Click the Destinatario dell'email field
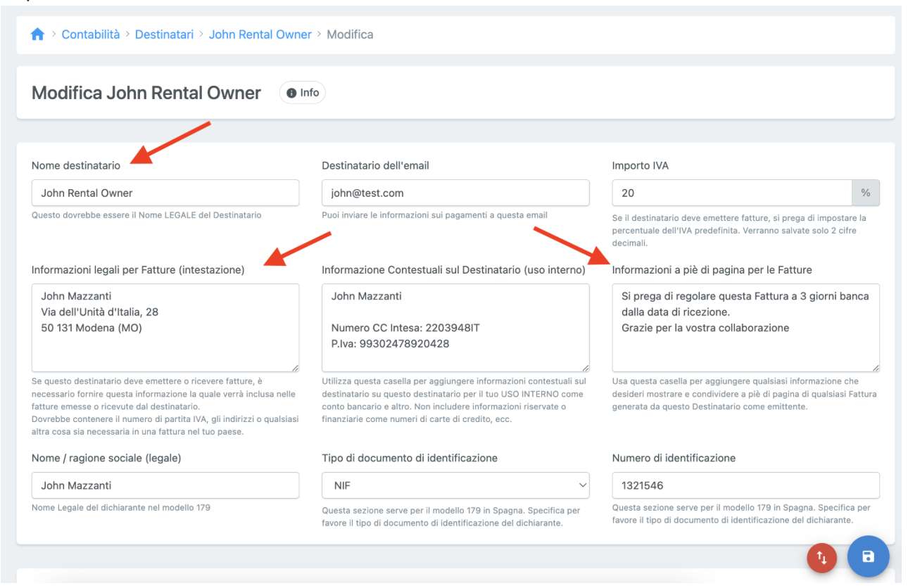This screenshot has height=588, width=908. pyautogui.click(x=455, y=193)
